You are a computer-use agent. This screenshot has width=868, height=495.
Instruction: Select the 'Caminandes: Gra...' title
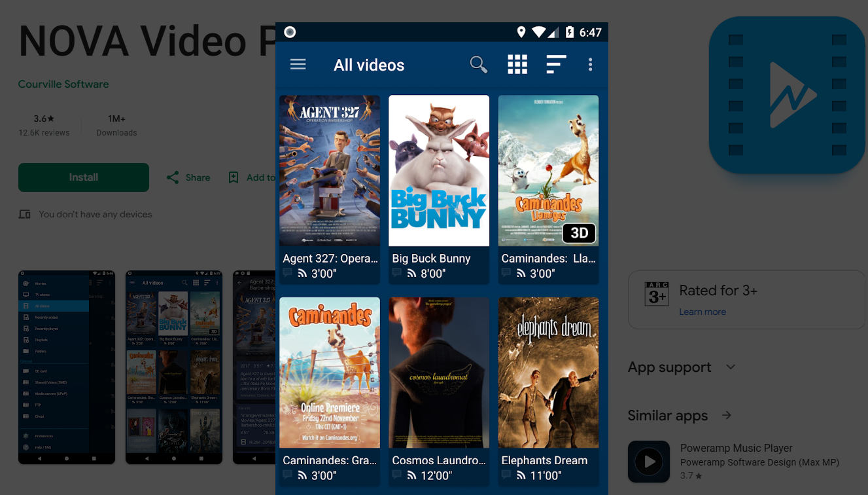[x=330, y=460]
